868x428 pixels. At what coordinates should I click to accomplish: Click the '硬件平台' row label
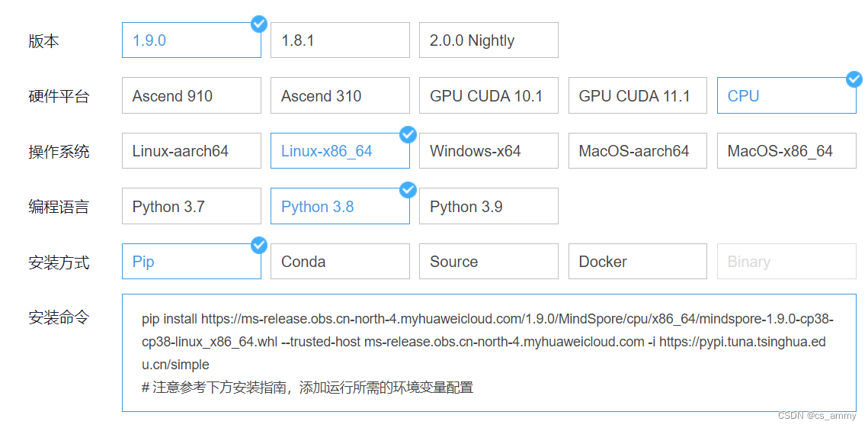pyautogui.click(x=59, y=96)
